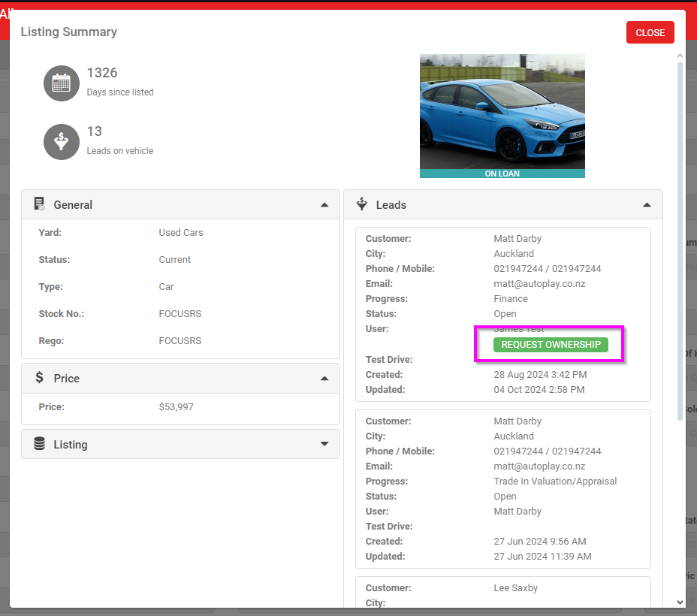Image resolution: width=697 pixels, height=616 pixels.
Task: Click Trade In Valuation/Appraisal progress value
Action: point(555,482)
